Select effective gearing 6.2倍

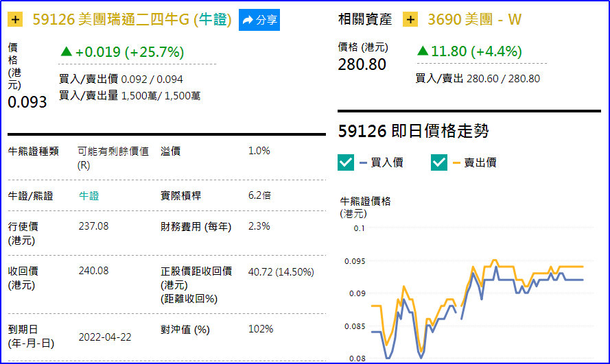click(x=259, y=195)
